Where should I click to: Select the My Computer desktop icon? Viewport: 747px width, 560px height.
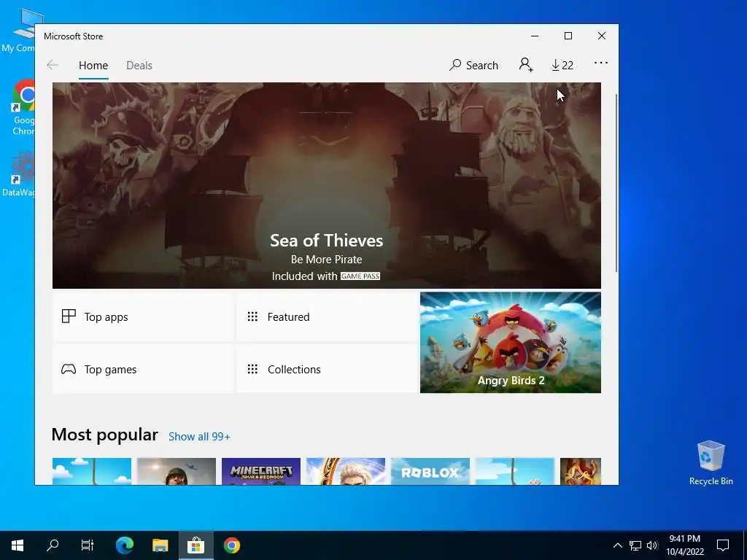(19, 30)
